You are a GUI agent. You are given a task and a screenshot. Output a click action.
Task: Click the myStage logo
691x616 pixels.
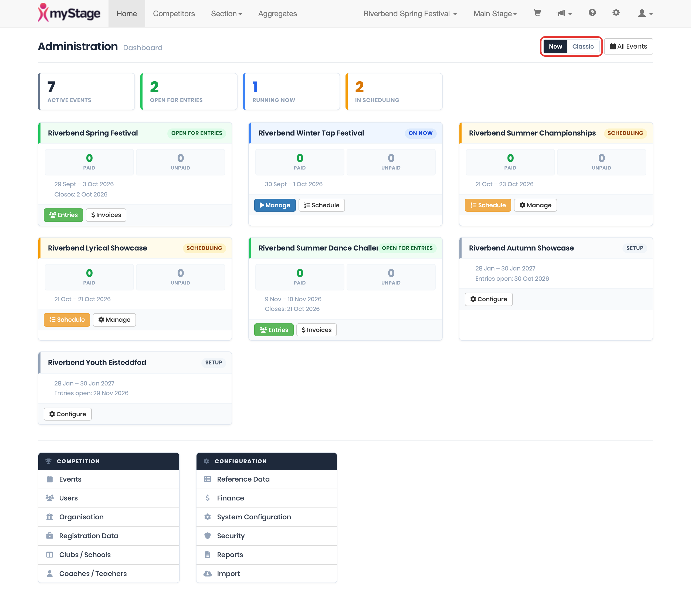click(69, 13)
